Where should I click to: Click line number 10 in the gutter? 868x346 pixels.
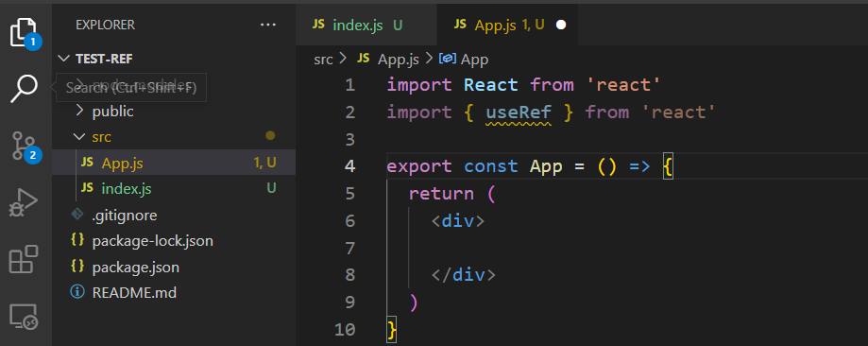click(345, 329)
